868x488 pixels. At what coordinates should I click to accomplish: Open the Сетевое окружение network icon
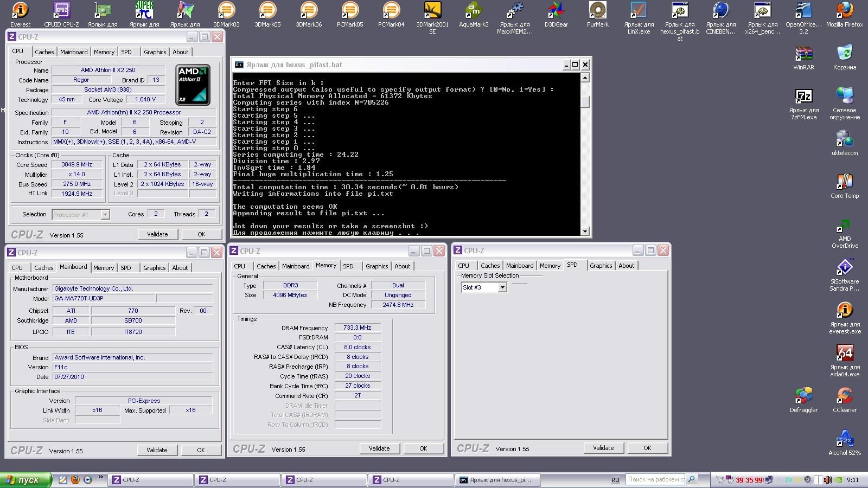[x=845, y=104]
